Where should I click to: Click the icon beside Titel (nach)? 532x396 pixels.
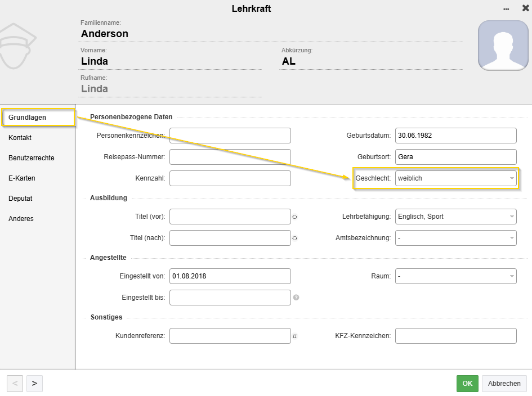tap(294, 238)
